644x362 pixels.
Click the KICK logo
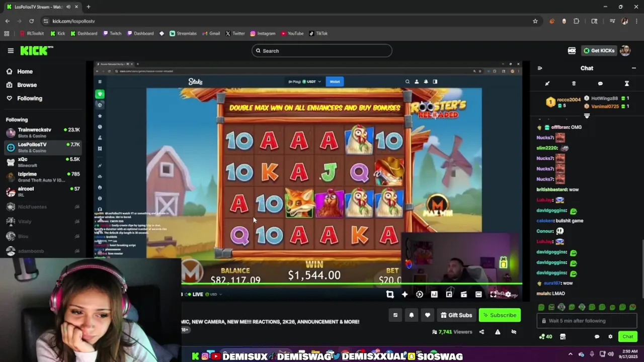pos(36,50)
